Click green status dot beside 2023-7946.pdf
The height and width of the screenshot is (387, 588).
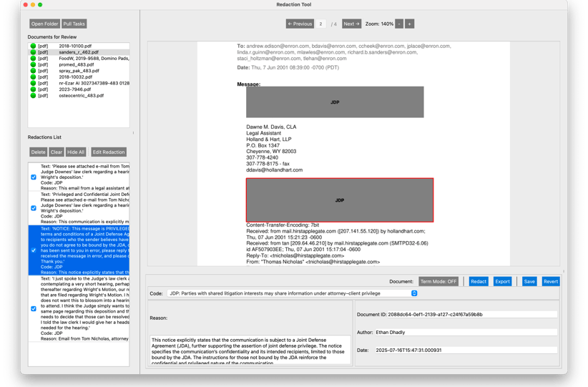33,89
